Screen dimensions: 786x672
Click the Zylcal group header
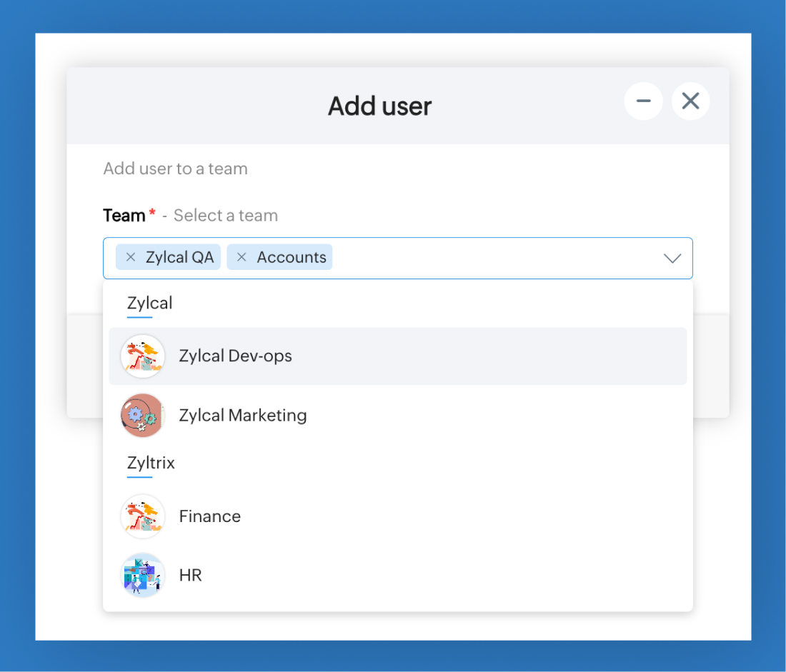point(149,303)
